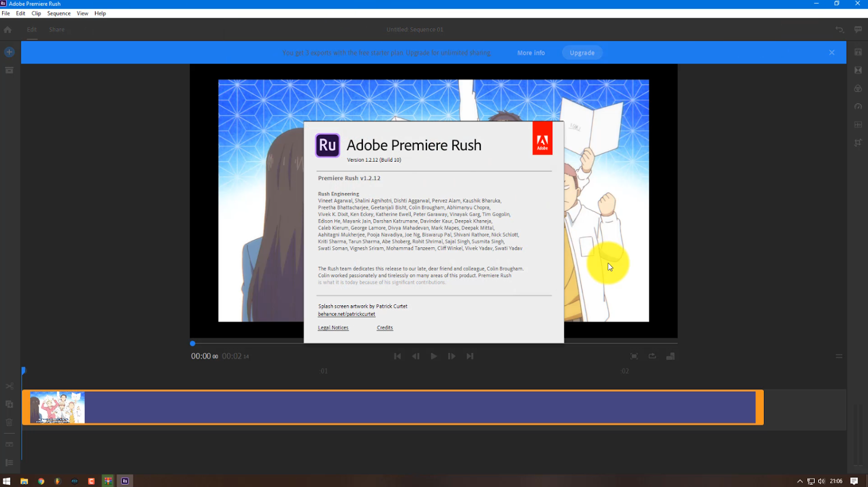Select the Duplicate clip tool
The width and height of the screenshot is (868, 487).
pyautogui.click(x=9, y=404)
